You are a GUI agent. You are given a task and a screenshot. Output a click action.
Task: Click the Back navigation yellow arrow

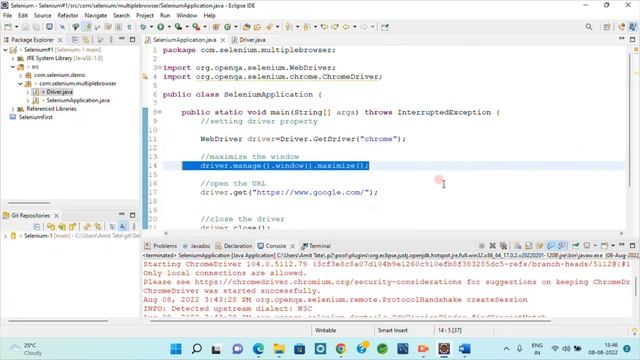pos(346,27)
